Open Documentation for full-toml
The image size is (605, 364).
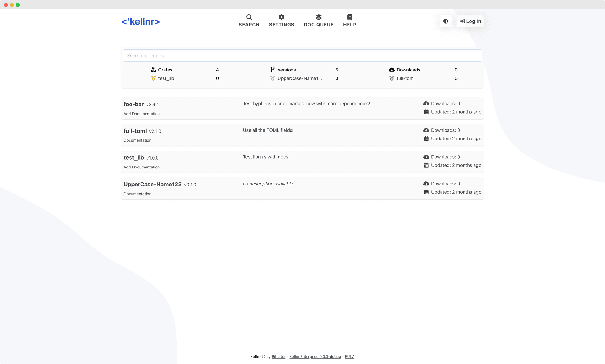click(x=137, y=140)
